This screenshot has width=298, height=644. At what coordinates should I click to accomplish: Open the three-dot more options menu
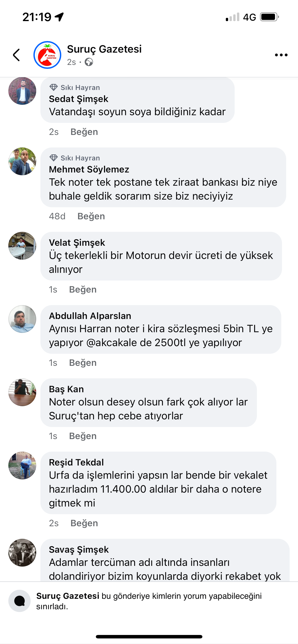[281, 55]
